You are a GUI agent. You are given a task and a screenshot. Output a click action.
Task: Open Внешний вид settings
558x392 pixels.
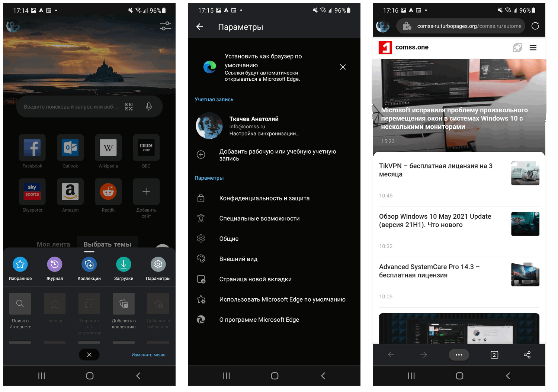pyautogui.click(x=274, y=259)
